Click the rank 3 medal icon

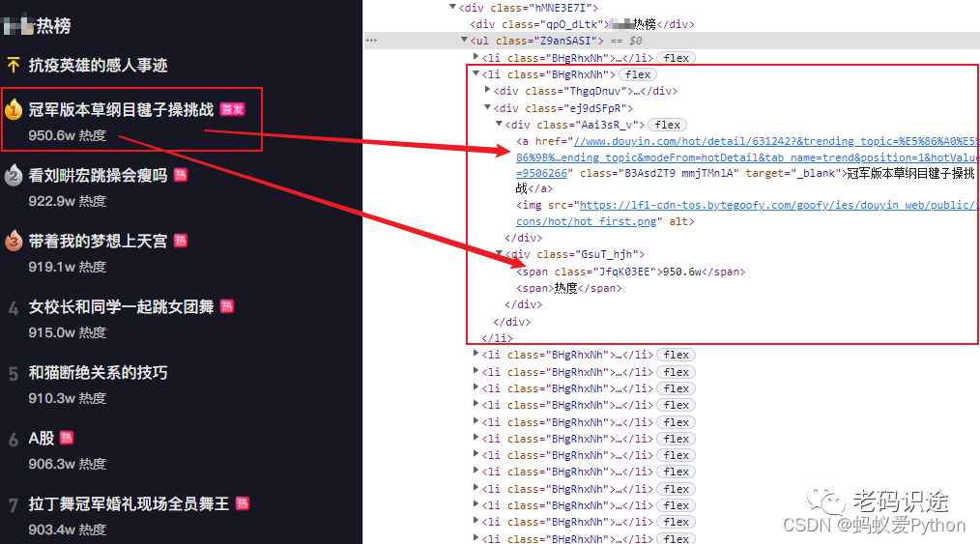(14, 242)
